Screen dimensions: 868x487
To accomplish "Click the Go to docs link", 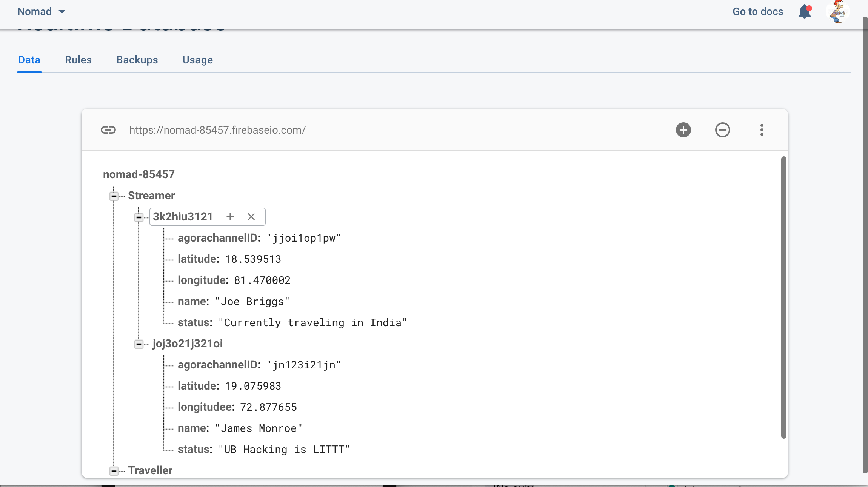I will pyautogui.click(x=757, y=12).
